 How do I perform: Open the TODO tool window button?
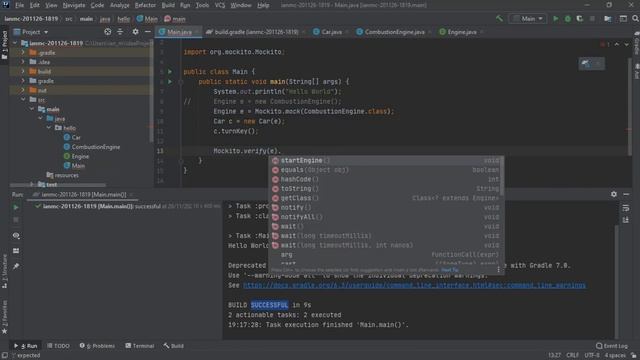[x=58, y=346]
